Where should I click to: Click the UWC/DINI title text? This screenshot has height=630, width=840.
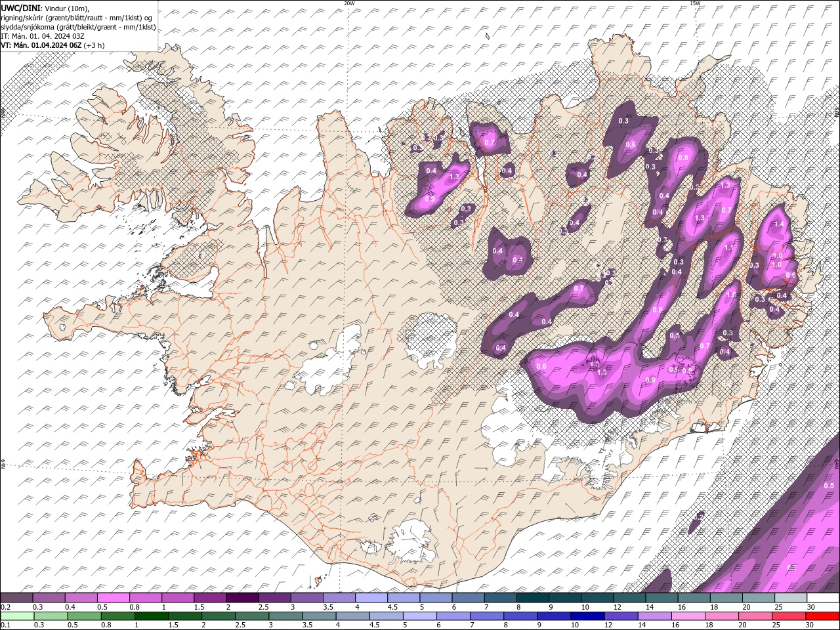point(22,8)
